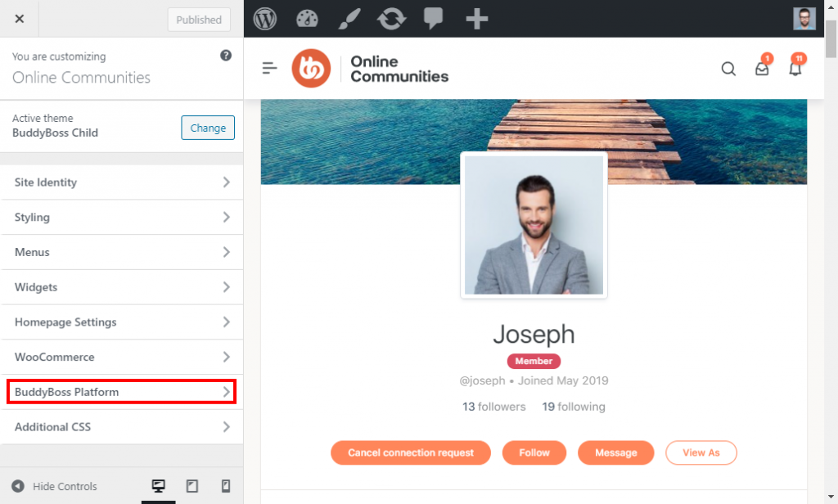Expand the Styling section
This screenshot has width=838, height=504.
pyautogui.click(x=121, y=217)
